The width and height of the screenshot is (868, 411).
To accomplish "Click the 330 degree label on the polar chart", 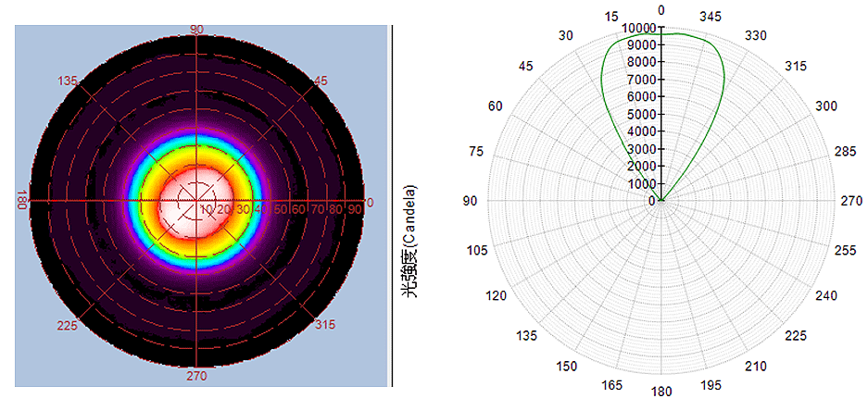I will coord(758,35).
